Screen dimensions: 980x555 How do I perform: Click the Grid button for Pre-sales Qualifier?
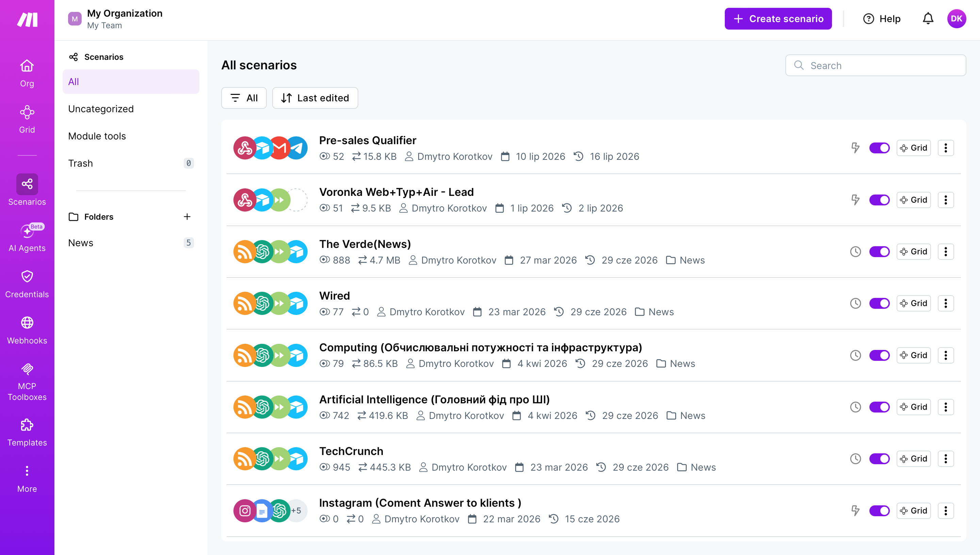[x=914, y=148]
